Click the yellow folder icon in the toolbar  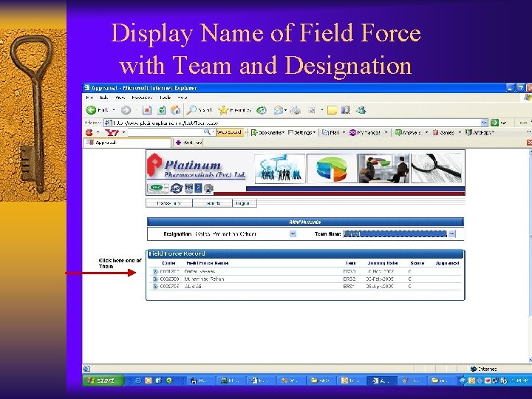click(x=332, y=110)
